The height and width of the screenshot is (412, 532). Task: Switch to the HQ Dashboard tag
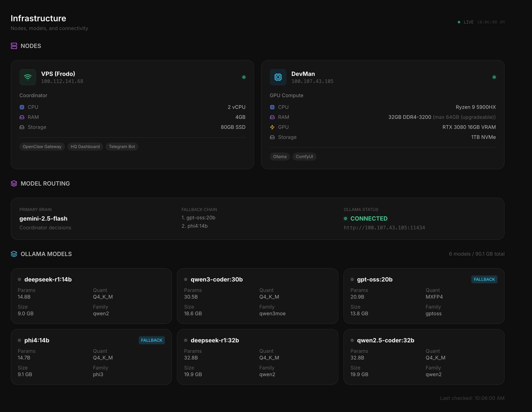[x=85, y=146]
